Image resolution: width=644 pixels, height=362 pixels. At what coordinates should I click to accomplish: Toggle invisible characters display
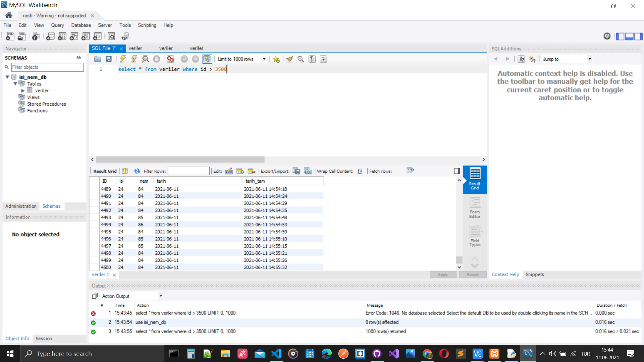[312, 59]
